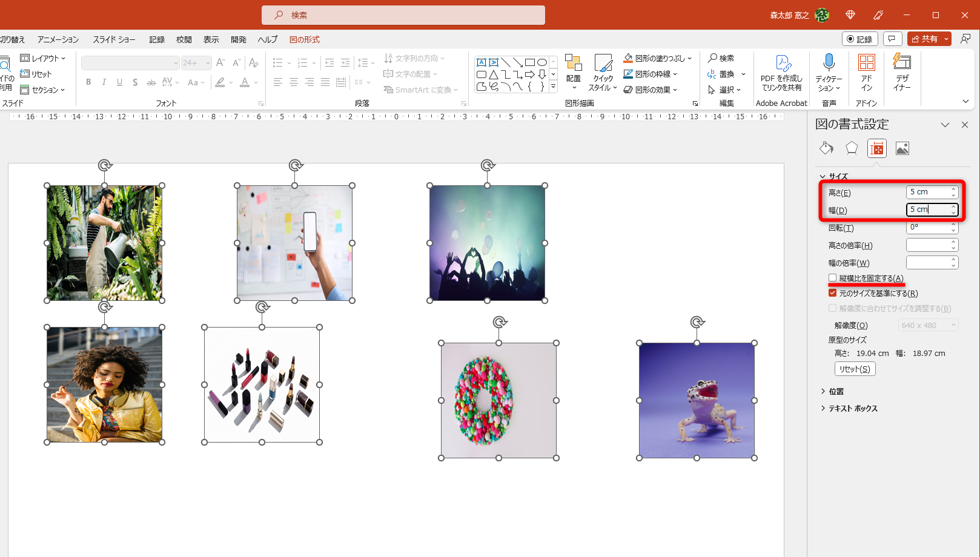Viewport: 980px width, 557px height.
Task: Expand the shapes gallery more arrow
Action: (553, 87)
